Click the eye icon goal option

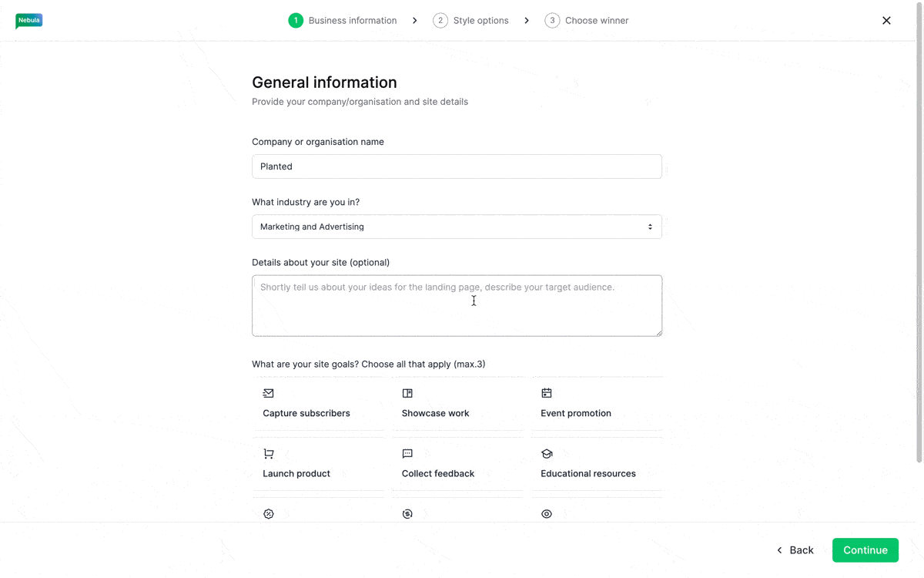click(547, 514)
